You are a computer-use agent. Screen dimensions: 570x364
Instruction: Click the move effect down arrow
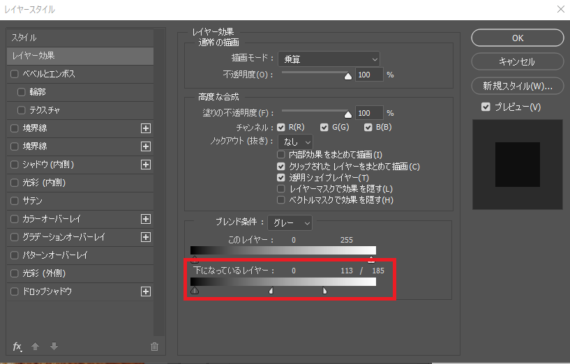pos(54,346)
